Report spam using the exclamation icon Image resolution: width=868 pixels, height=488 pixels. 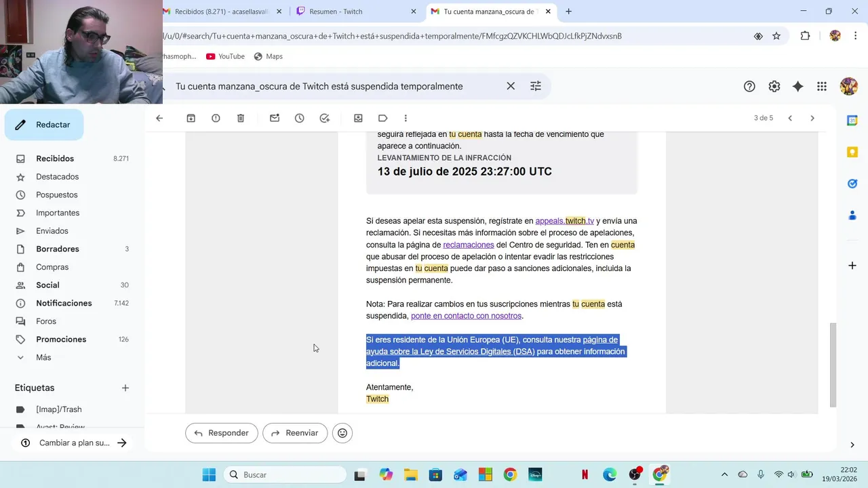(216, 118)
